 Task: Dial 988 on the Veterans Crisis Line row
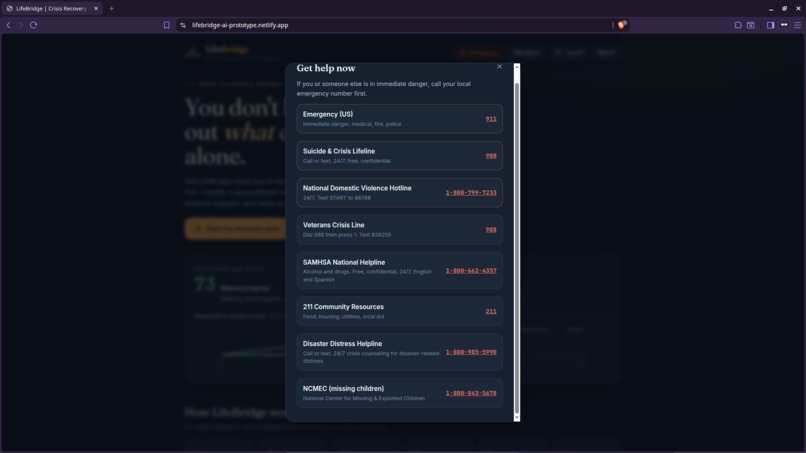click(491, 230)
